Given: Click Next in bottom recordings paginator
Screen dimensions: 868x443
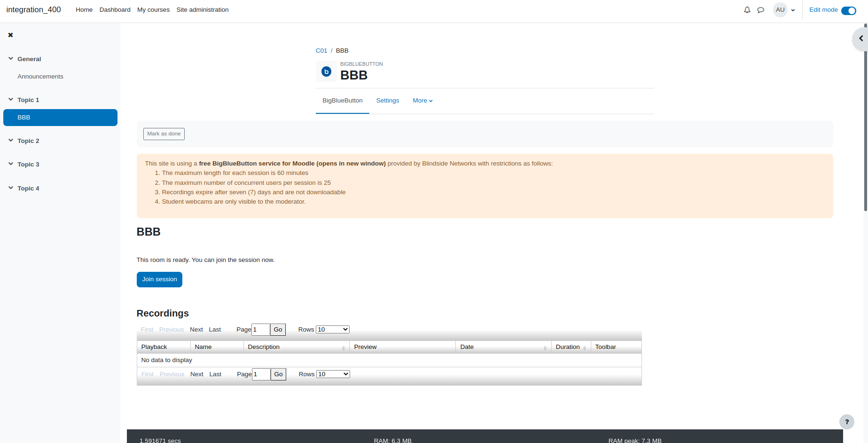Looking at the screenshot, I should [197, 374].
